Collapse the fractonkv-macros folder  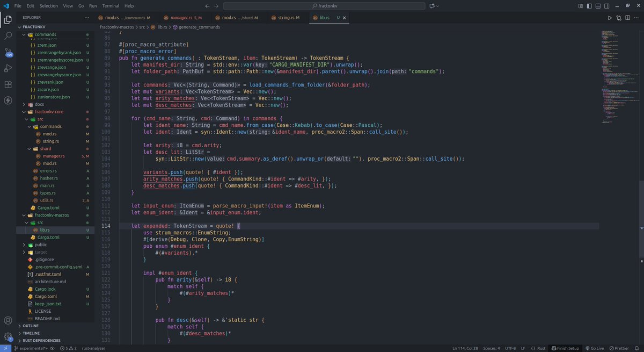point(24,215)
